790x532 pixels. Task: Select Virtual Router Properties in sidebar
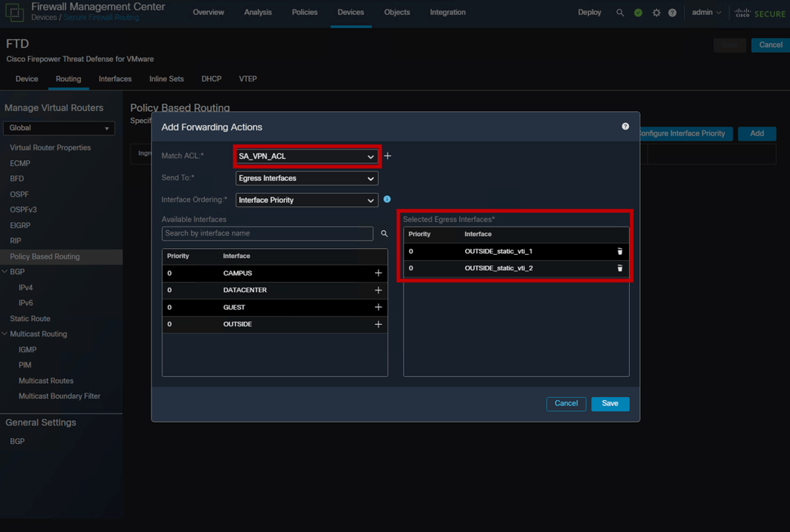point(51,148)
